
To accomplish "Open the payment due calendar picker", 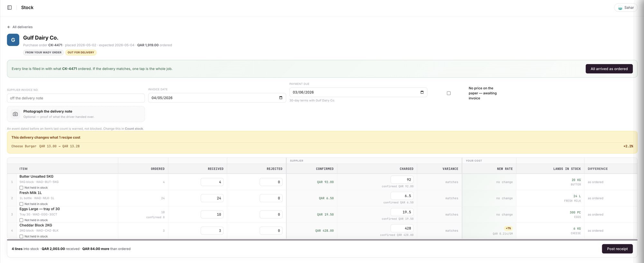I will point(422,92).
